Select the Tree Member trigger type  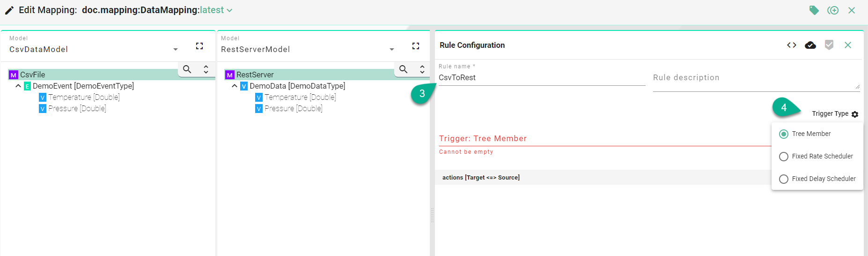pos(784,134)
